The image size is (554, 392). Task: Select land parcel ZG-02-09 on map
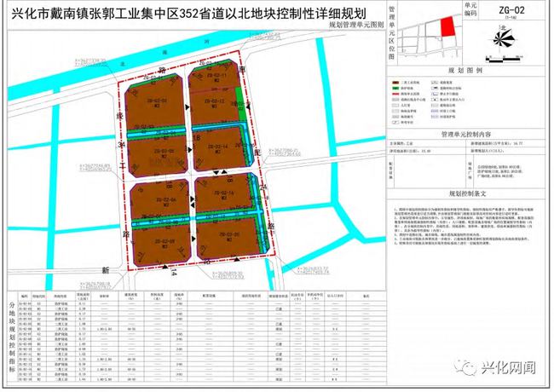pos(161,241)
